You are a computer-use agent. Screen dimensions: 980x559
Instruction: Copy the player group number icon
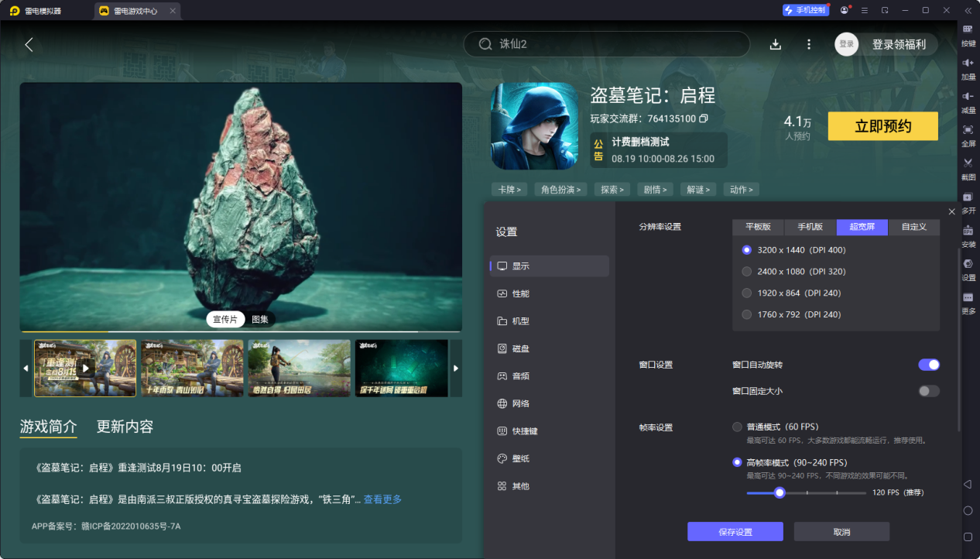coord(704,118)
